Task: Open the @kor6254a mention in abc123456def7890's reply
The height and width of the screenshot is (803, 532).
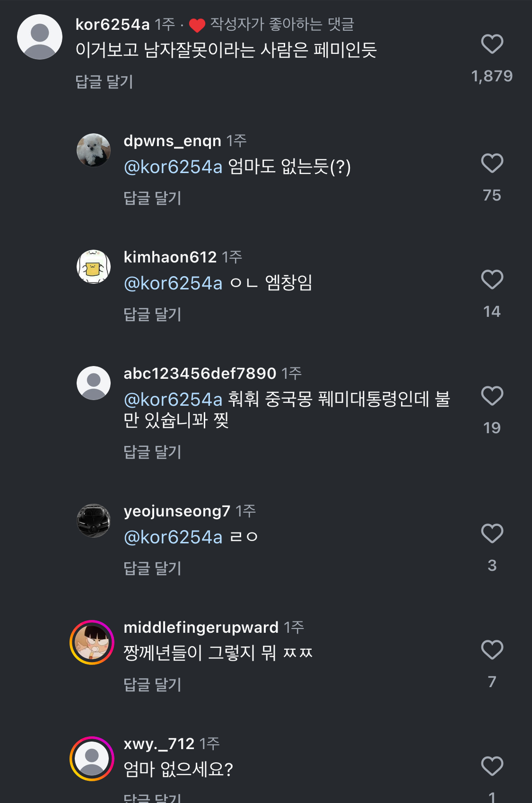Action: [x=173, y=400]
